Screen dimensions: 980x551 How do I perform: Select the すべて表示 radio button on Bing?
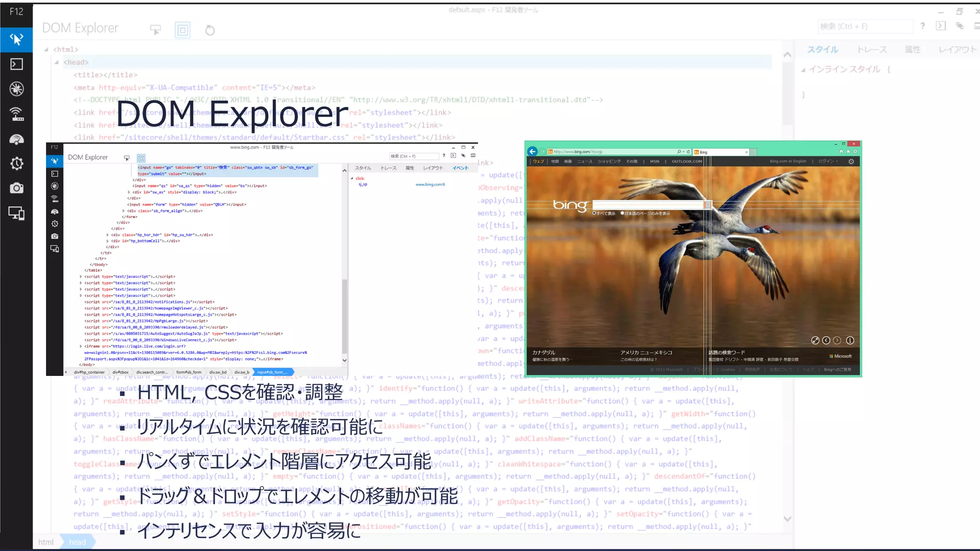point(594,213)
